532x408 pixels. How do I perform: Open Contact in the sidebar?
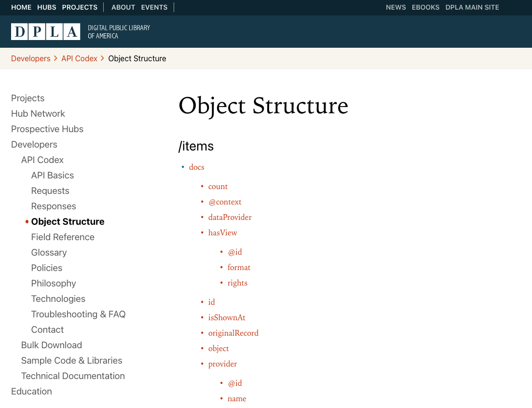pyautogui.click(x=47, y=330)
